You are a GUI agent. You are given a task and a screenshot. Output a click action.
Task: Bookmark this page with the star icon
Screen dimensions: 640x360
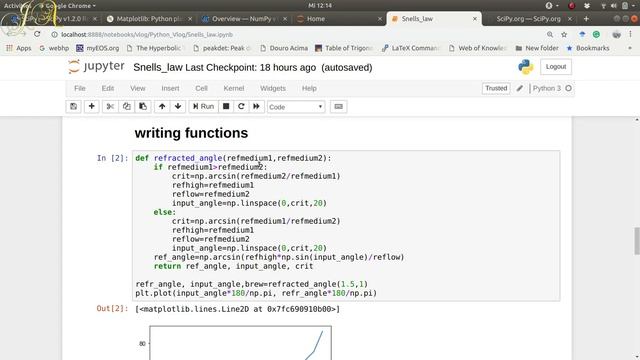point(564,35)
